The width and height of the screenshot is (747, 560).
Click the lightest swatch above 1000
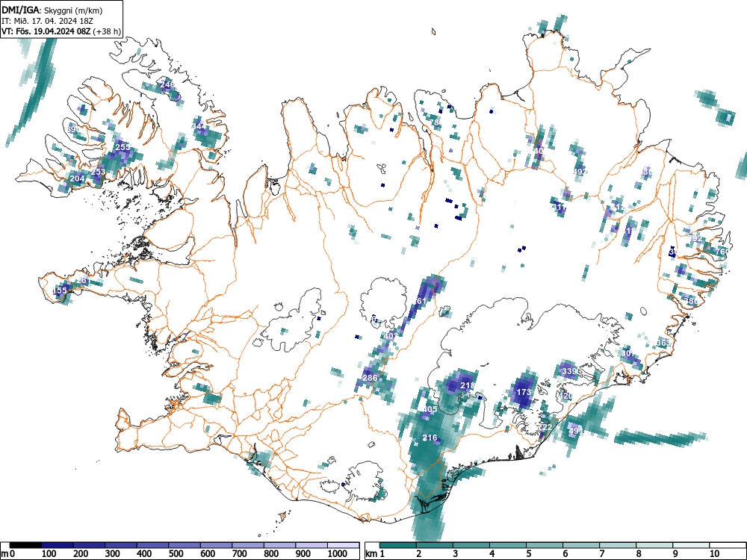344,545
